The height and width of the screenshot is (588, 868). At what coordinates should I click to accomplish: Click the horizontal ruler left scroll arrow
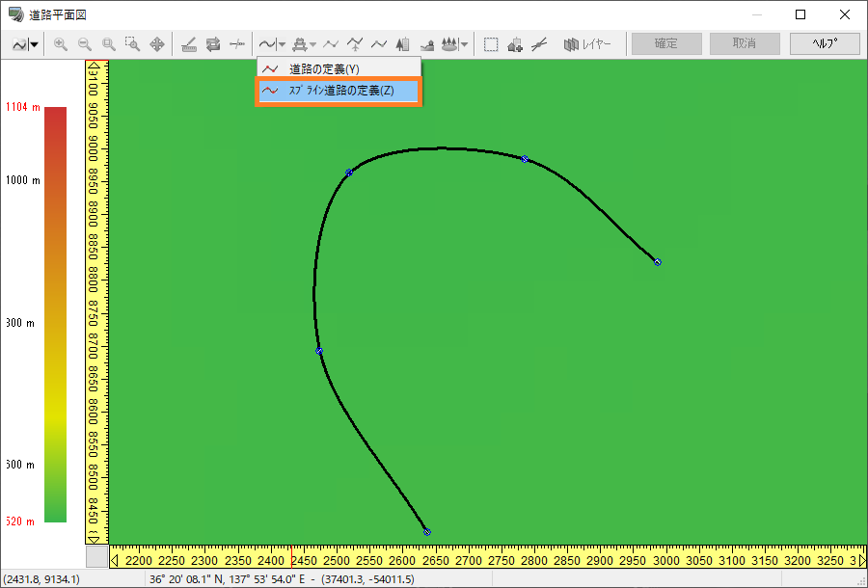pos(115,560)
